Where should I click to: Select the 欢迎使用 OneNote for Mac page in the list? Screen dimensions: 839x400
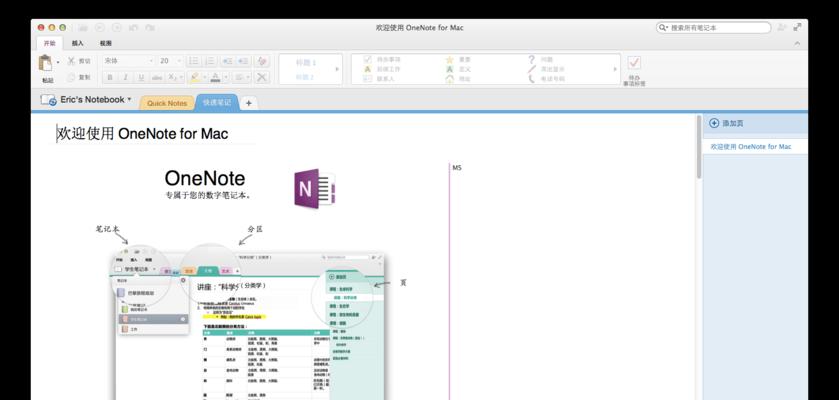click(x=755, y=147)
